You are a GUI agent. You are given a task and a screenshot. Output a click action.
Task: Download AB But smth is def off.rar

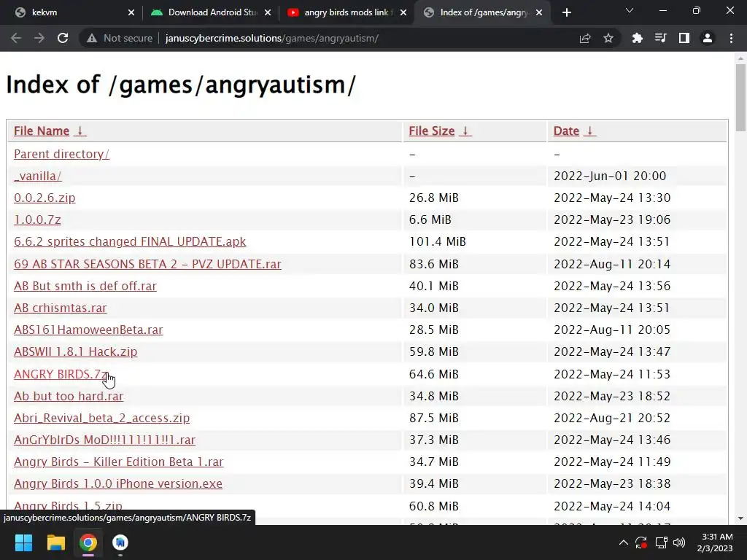click(x=85, y=286)
